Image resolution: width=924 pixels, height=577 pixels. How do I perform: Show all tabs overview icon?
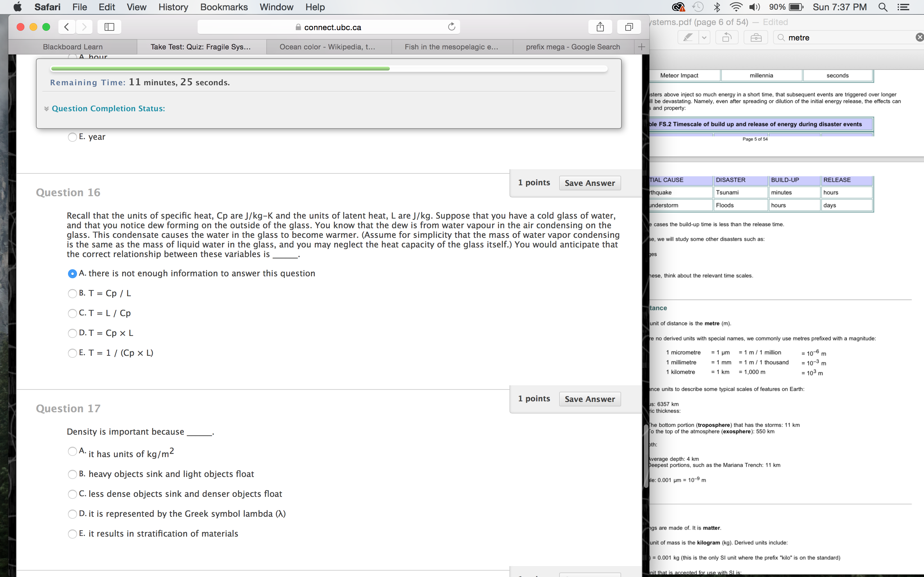click(x=629, y=27)
